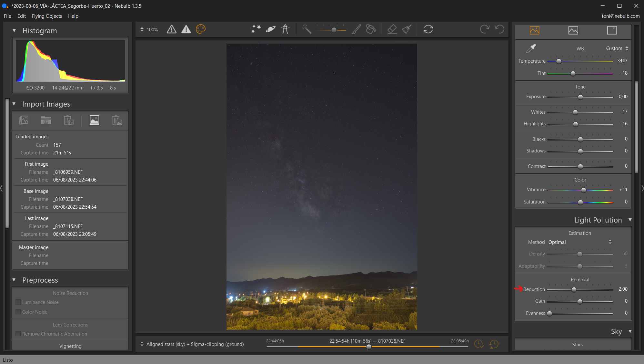The height and width of the screenshot is (364, 644).
Task: Collapse the Preprocess section
Action: 14,280
